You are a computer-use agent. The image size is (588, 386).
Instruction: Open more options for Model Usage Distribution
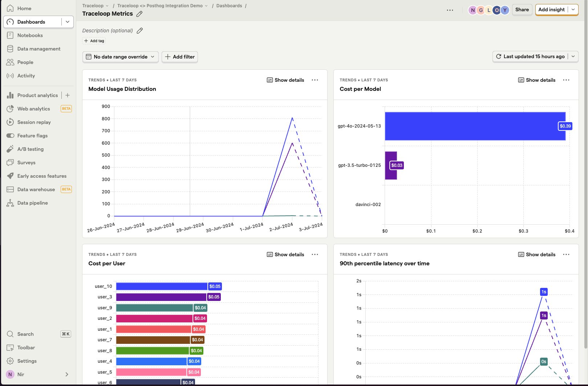point(315,80)
